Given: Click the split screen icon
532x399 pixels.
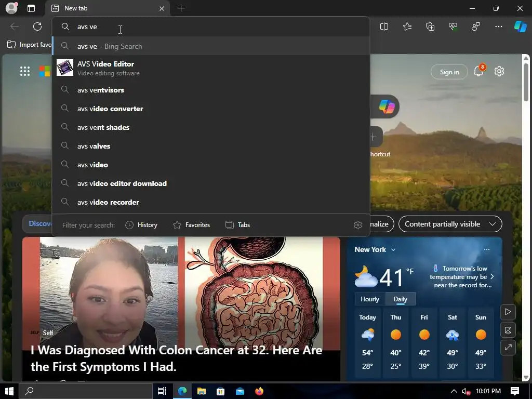Looking at the screenshot, I should [384, 26].
